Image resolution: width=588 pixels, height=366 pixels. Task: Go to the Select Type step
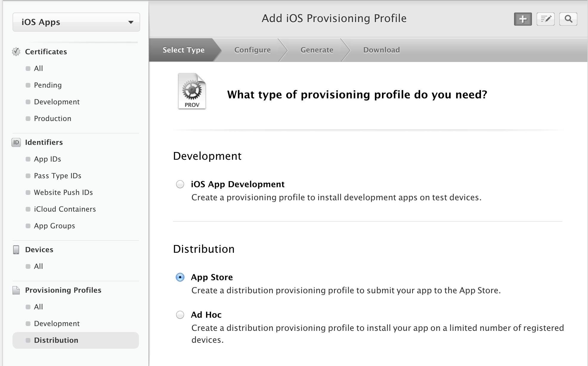click(x=184, y=50)
